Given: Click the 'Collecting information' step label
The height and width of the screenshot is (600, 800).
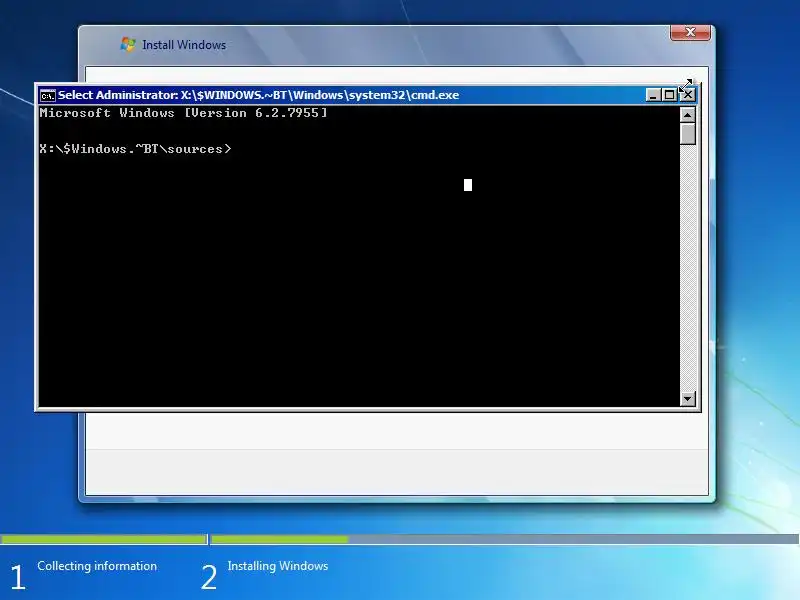Looking at the screenshot, I should click(97, 566).
